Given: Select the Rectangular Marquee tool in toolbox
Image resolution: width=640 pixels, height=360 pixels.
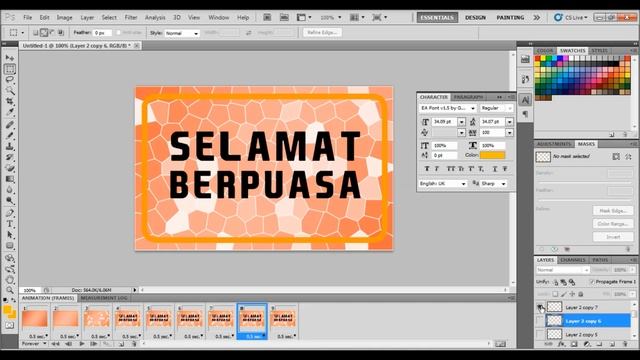Looking at the screenshot, I should (10, 69).
